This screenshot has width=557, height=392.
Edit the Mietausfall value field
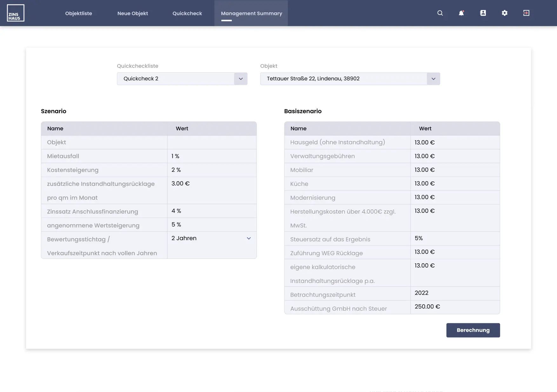211,156
